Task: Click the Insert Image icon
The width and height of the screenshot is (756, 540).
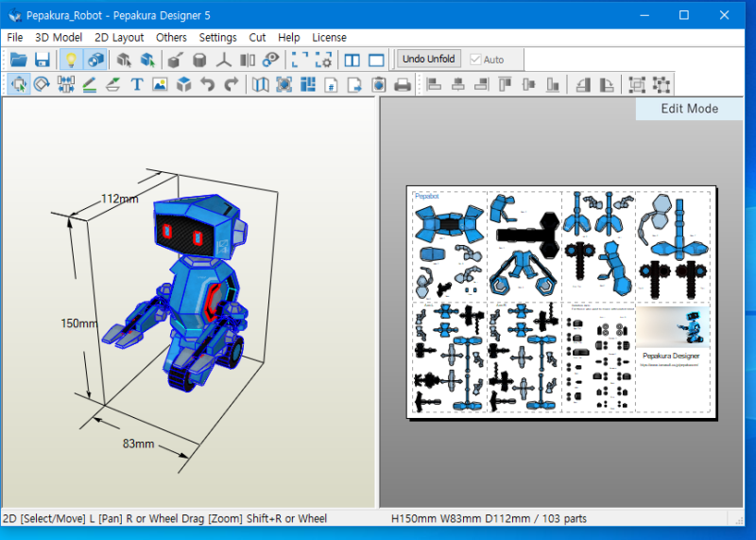Action: (160, 84)
